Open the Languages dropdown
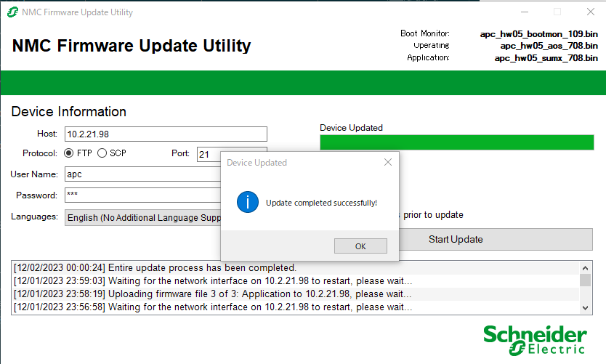Image resolution: width=606 pixels, height=364 pixels. click(142, 217)
